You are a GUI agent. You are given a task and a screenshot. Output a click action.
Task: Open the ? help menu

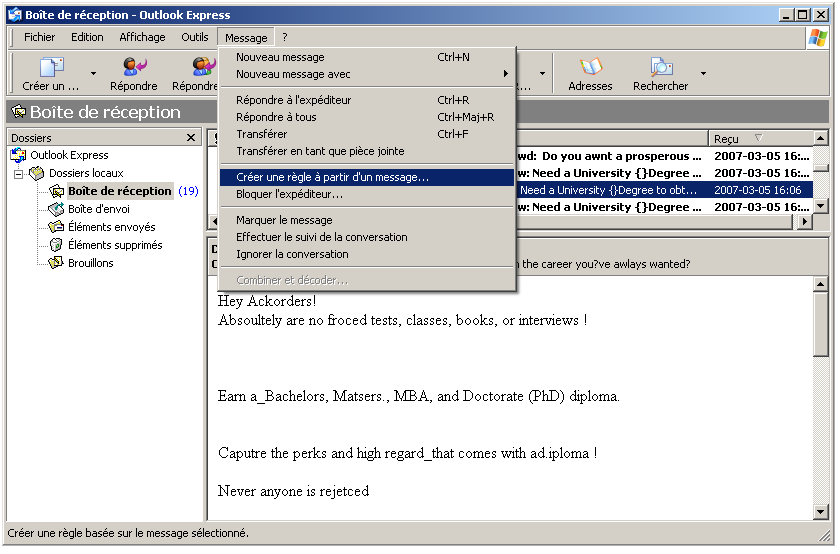285,38
